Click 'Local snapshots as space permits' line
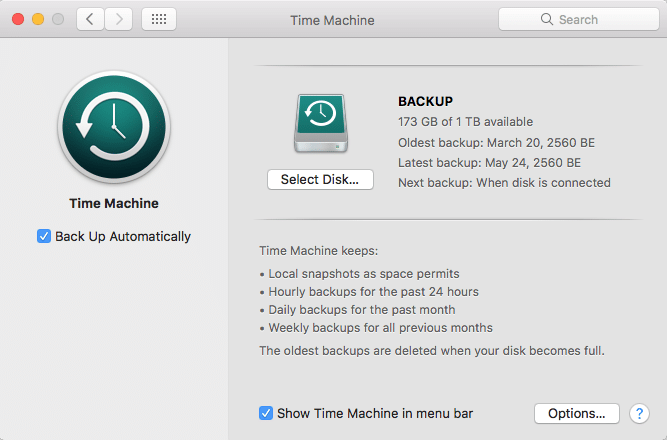Image resolution: width=667 pixels, height=440 pixels. point(359,274)
